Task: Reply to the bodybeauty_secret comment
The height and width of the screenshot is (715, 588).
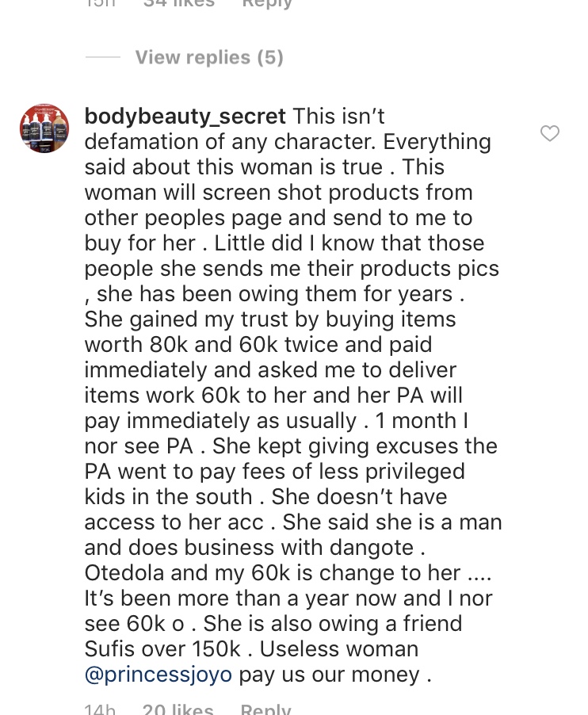Action: tap(265, 709)
